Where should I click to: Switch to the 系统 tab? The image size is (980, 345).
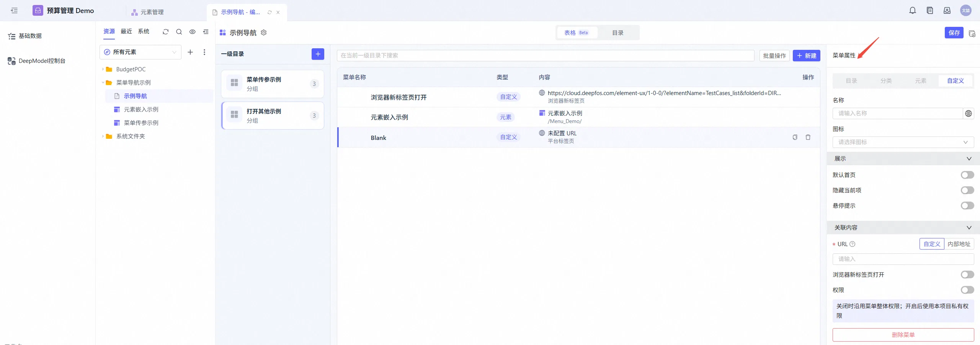click(x=144, y=31)
